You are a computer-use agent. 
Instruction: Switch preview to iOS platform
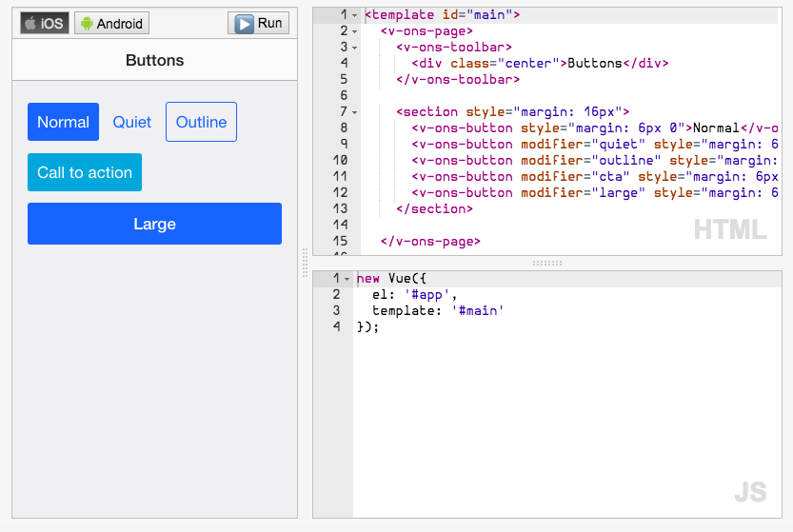click(45, 23)
